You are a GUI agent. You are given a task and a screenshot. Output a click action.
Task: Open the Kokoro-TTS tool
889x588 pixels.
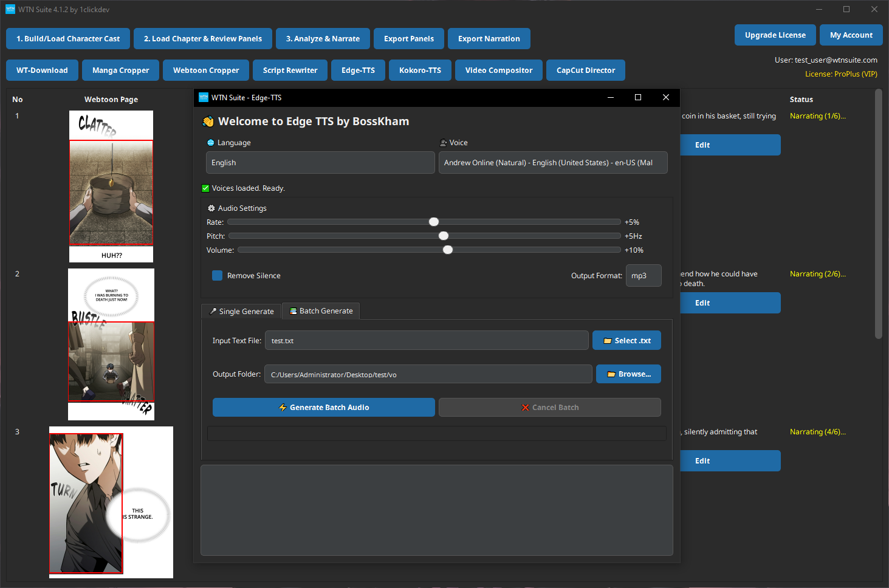click(420, 70)
